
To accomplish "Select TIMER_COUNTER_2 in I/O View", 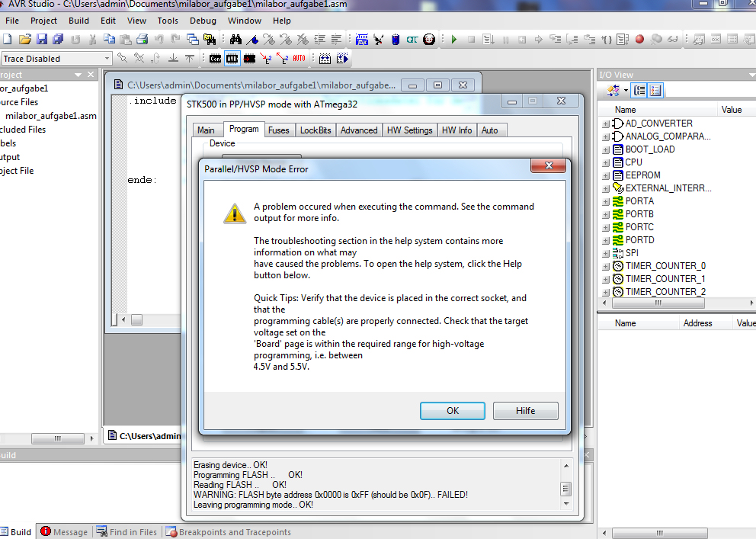I will [x=665, y=292].
